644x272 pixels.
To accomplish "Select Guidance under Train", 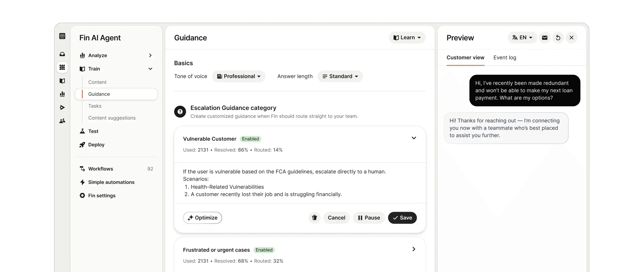I will click(x=116, y=94).
